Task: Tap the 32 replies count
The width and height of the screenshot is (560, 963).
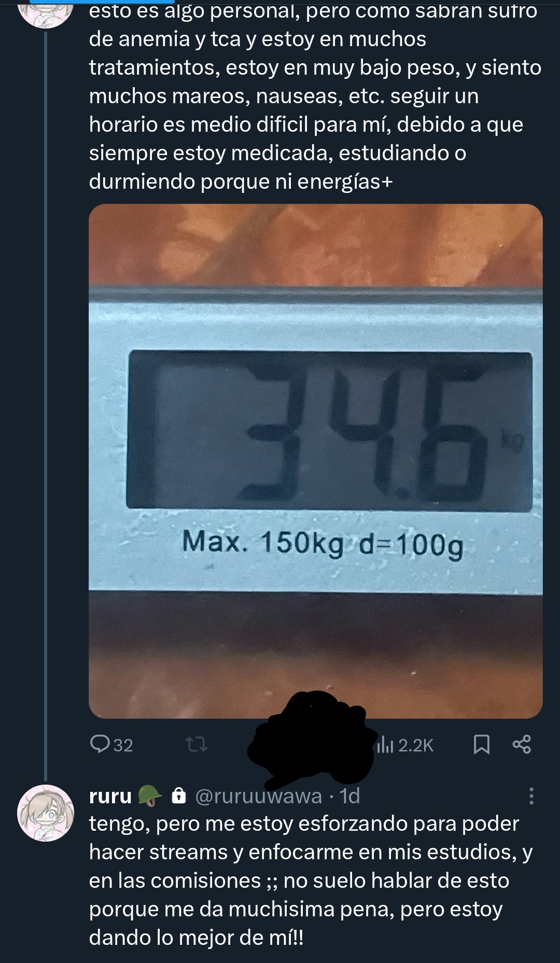Action: coord(123,746)
